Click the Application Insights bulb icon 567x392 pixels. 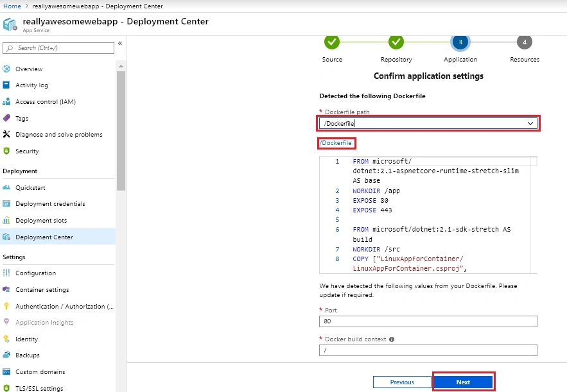coord(6,322)
